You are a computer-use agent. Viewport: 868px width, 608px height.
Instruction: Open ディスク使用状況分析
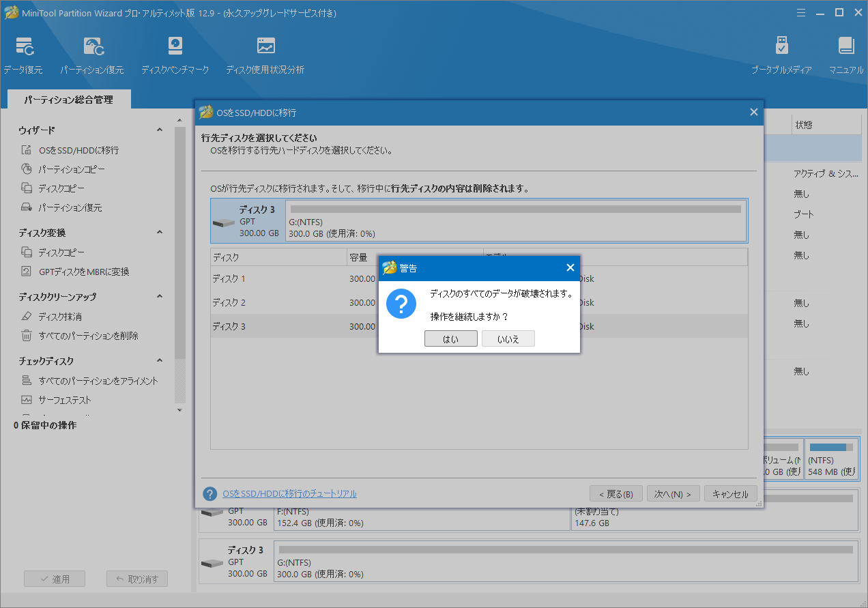[265, 56]
